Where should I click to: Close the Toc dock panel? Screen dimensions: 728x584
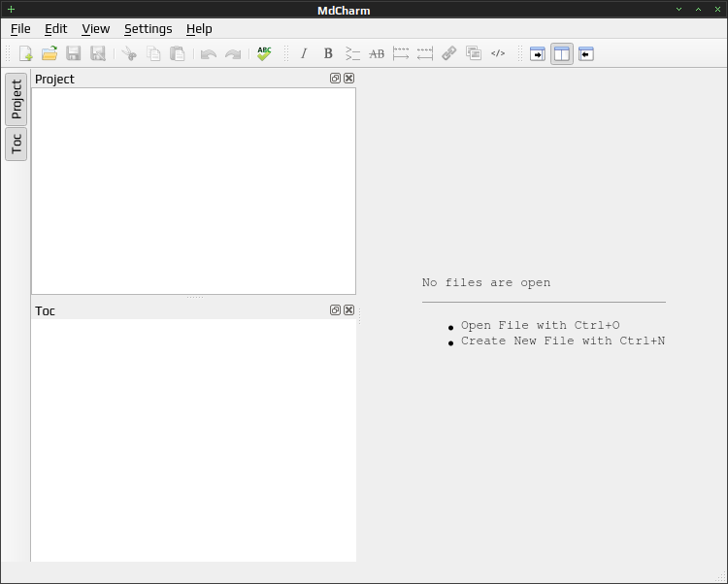[x=349, y=309]
